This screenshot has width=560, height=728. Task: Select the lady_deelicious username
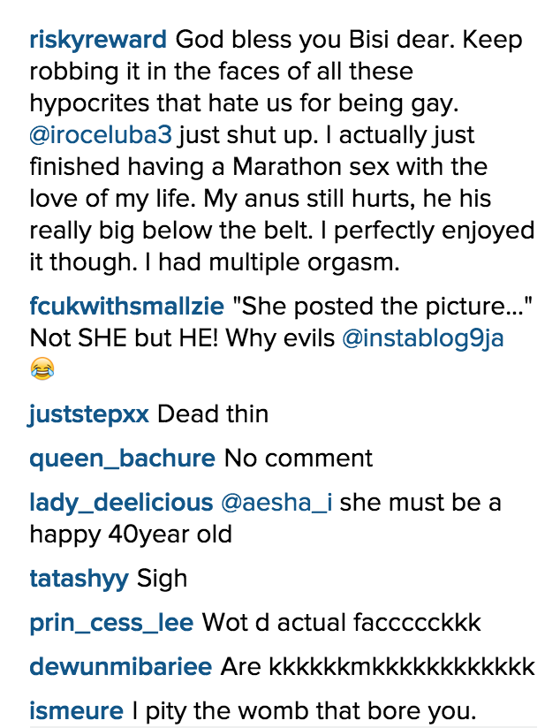coord(121,503)
